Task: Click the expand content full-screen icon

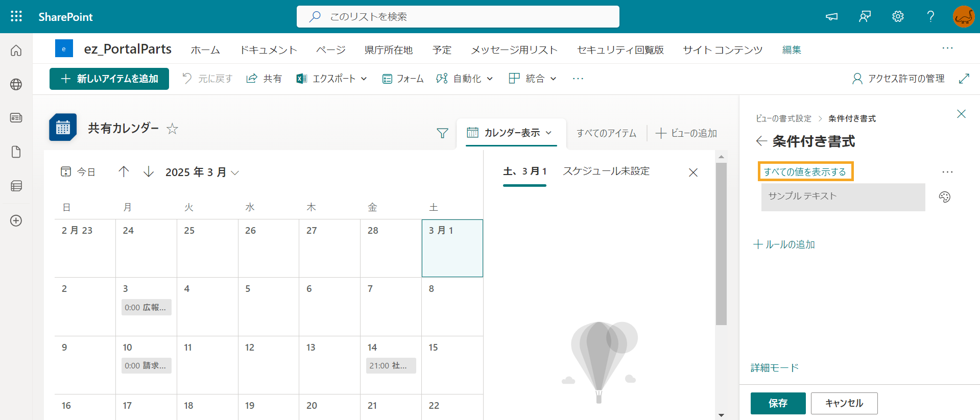Action: pyautogui.click(x=964, y=79)
